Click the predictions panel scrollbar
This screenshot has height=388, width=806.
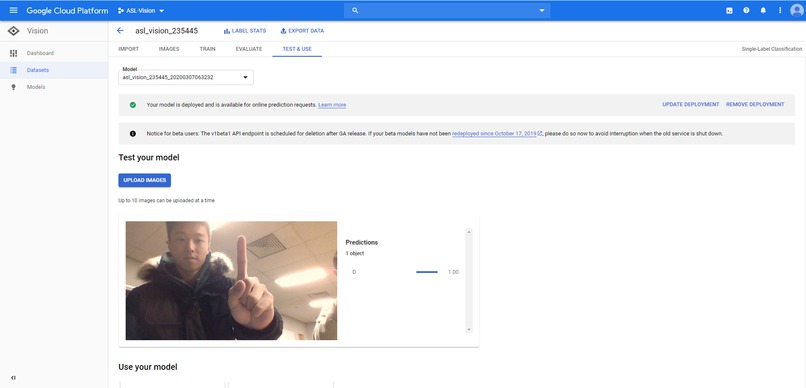[468, 281]
